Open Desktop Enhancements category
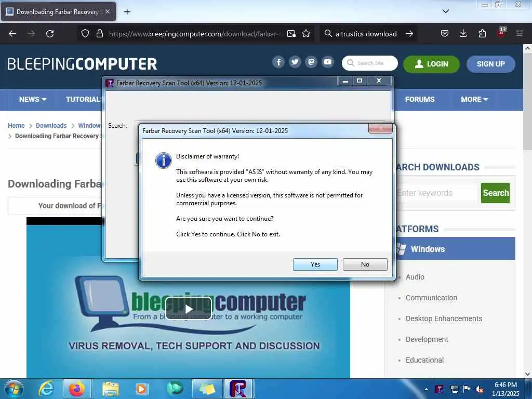Screen dimensions: 532x399 444,318
